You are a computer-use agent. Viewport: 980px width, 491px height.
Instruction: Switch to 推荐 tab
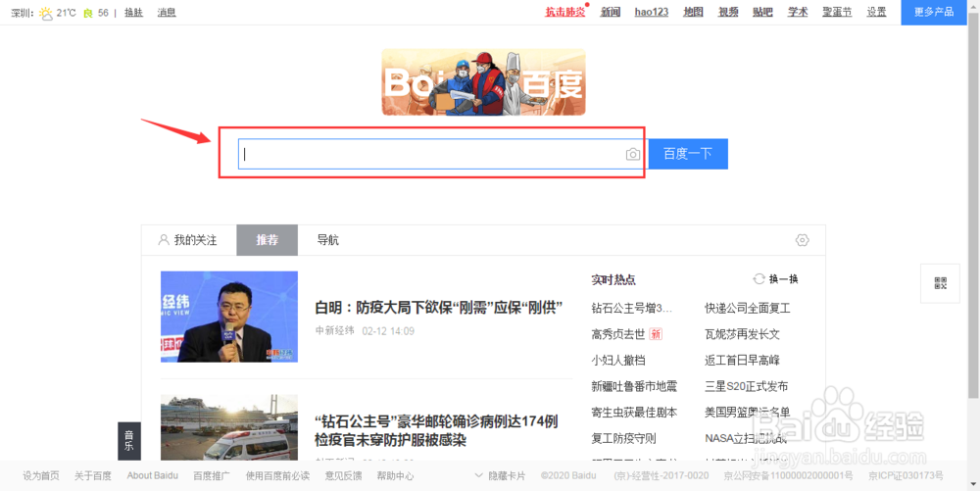click(x=267, y=240)
